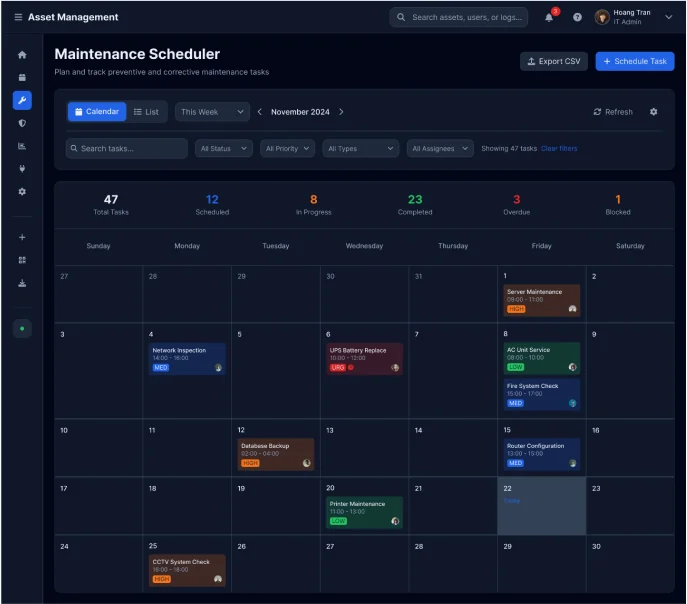Screen dimensions: 687x604
Task: Open the All Priority filter dropdown
Action: point(287,148)
